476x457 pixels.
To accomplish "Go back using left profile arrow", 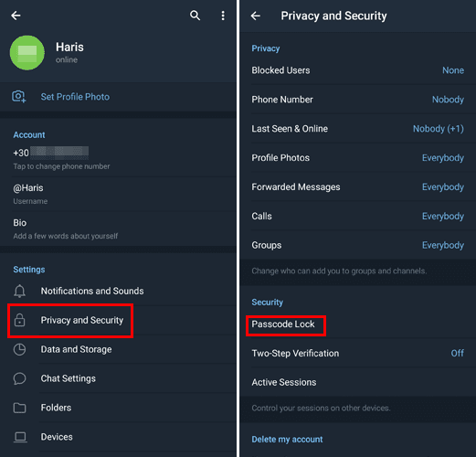I will pyautogui.click(x=16, y=16).
